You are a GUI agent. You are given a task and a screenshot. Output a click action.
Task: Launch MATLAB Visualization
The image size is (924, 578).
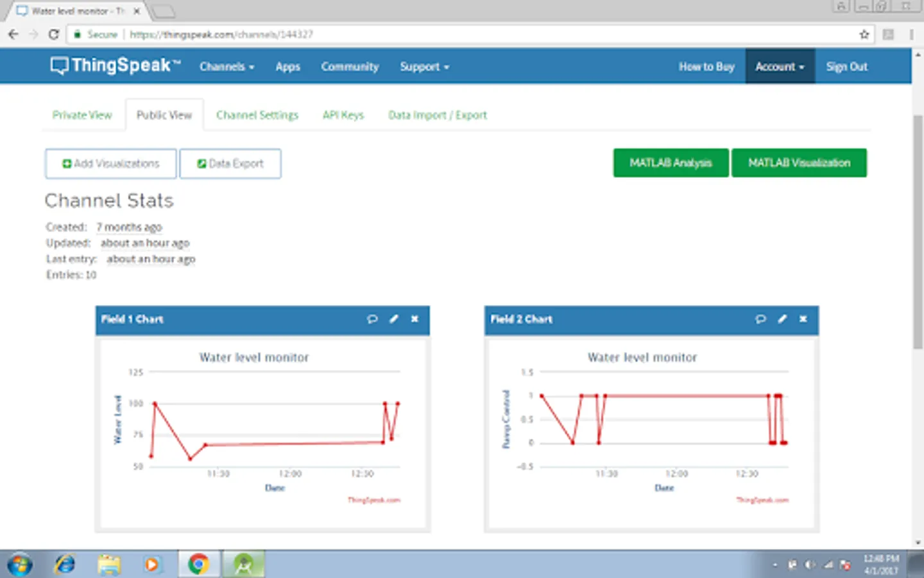coord(799,163)
